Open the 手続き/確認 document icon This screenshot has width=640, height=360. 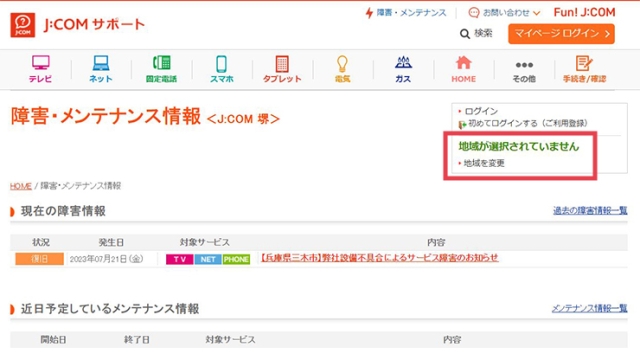pos(584,63)
